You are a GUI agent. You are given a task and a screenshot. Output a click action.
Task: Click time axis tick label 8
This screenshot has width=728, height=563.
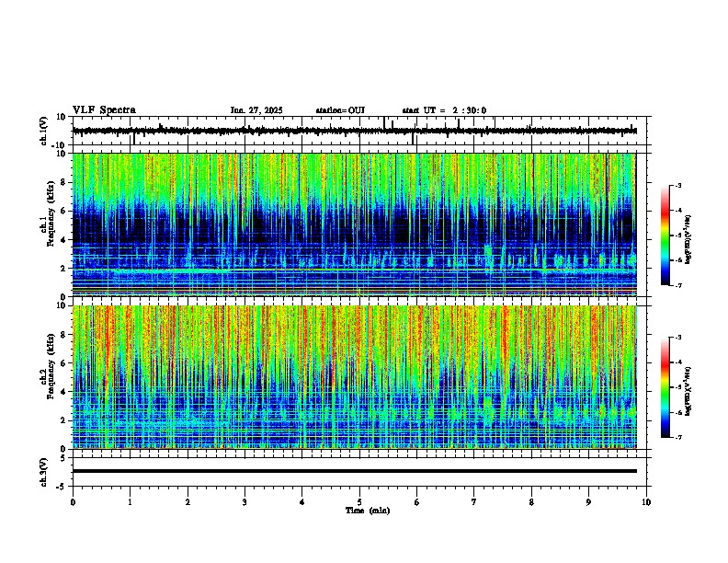click(x=531, y=502)
